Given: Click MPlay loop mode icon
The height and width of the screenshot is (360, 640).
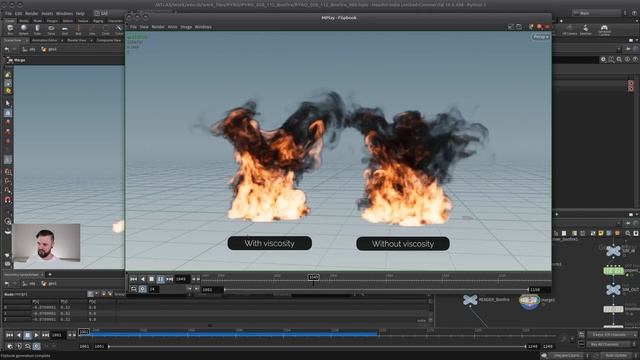Looking at the screenshot, I should tap(133, 289).
